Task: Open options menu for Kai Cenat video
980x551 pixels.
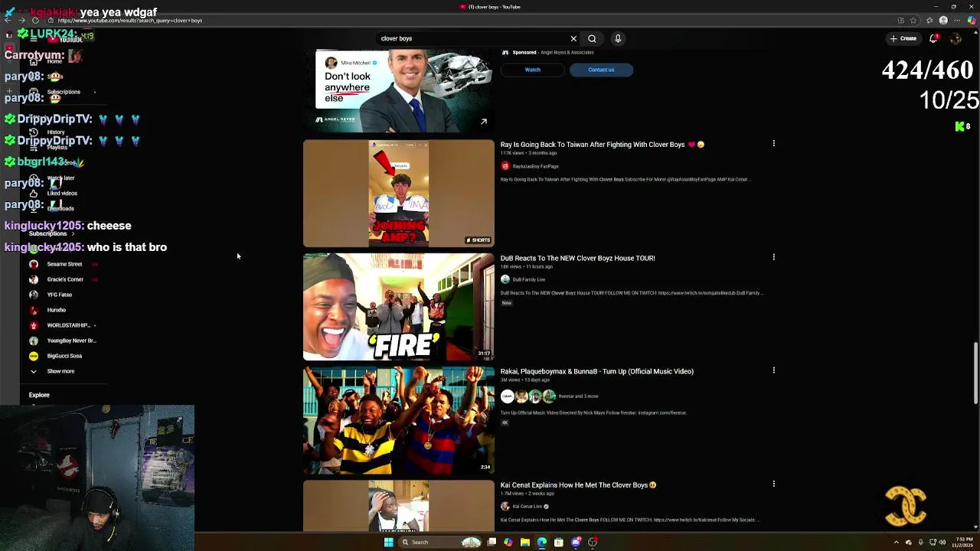Action: tap(773, 484)
